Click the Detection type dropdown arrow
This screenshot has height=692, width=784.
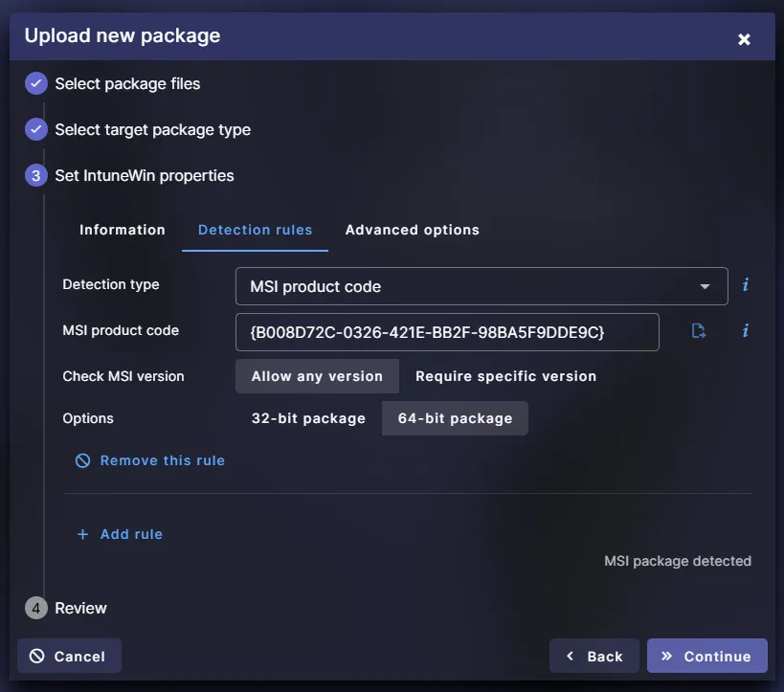tap(705, 286)
